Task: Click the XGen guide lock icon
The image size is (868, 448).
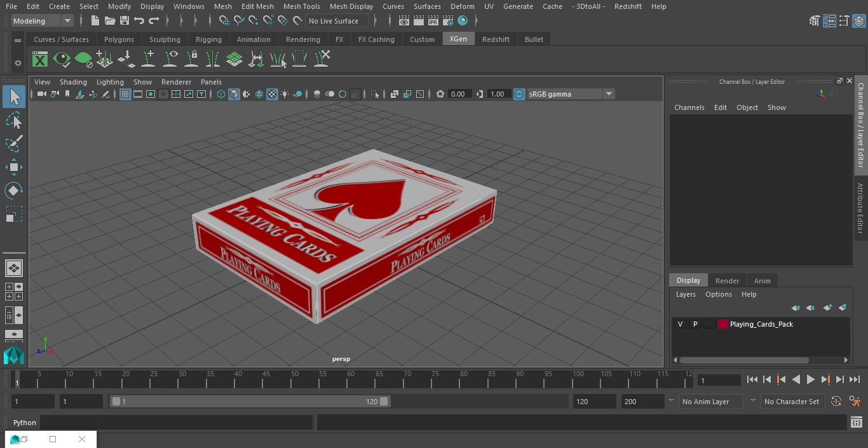Action: [191, 60]
